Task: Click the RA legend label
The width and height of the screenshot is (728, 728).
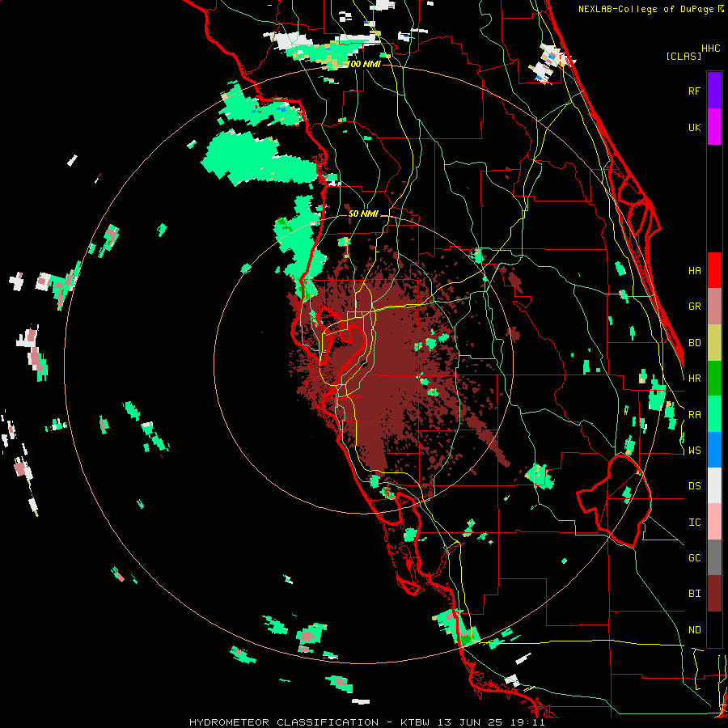Action: (x=694, y=414)
